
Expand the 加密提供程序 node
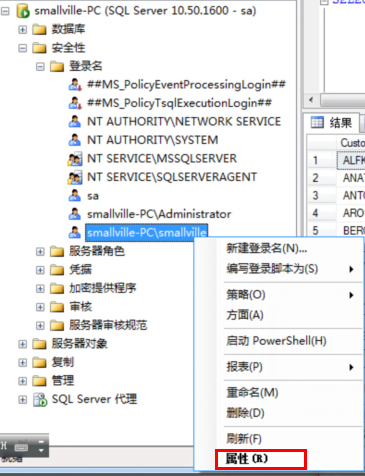[40, 288]
